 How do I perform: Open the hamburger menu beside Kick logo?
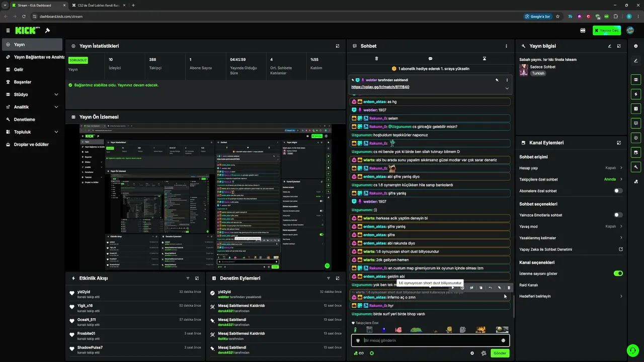click(x=8, y=31)
